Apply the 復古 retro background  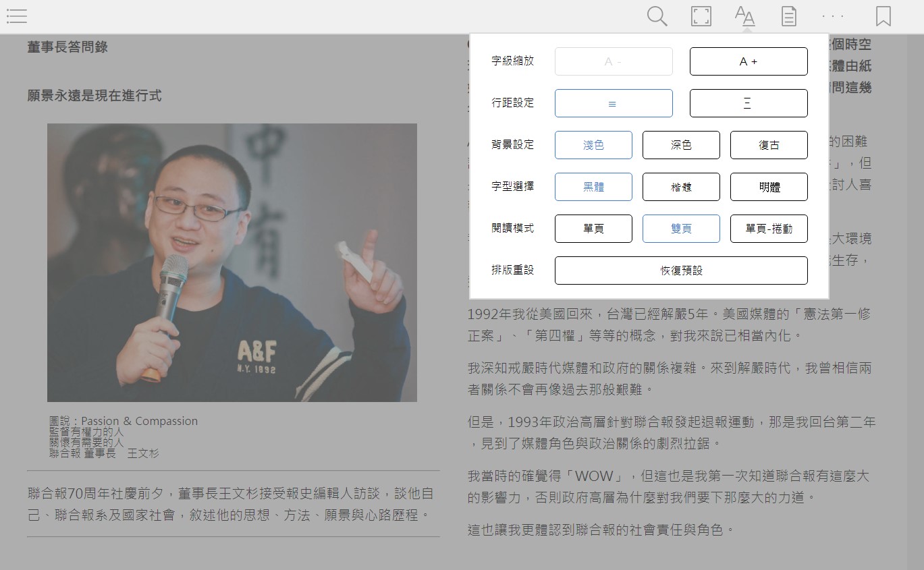tap(769, 145)
